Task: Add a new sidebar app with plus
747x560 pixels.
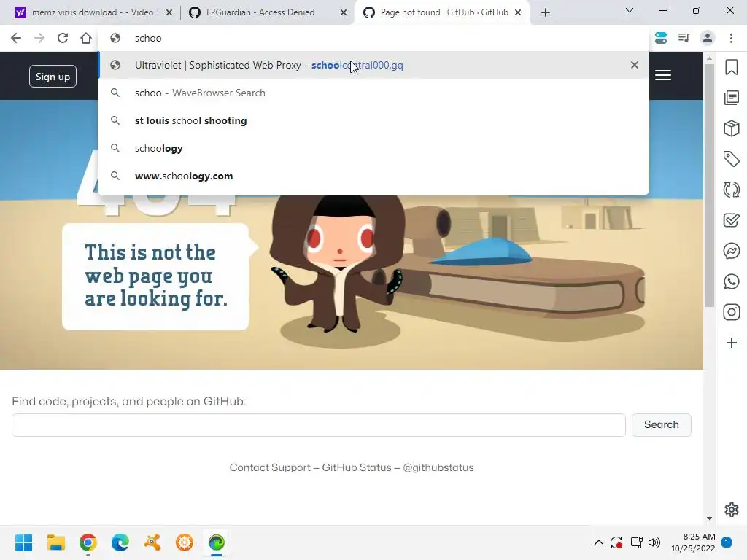Action: click(731, 343)
